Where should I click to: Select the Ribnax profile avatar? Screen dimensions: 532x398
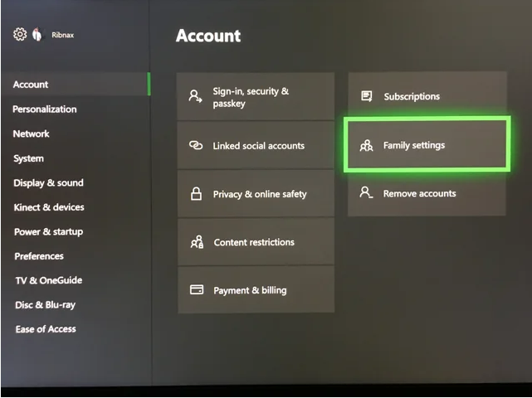click(37, 34)
